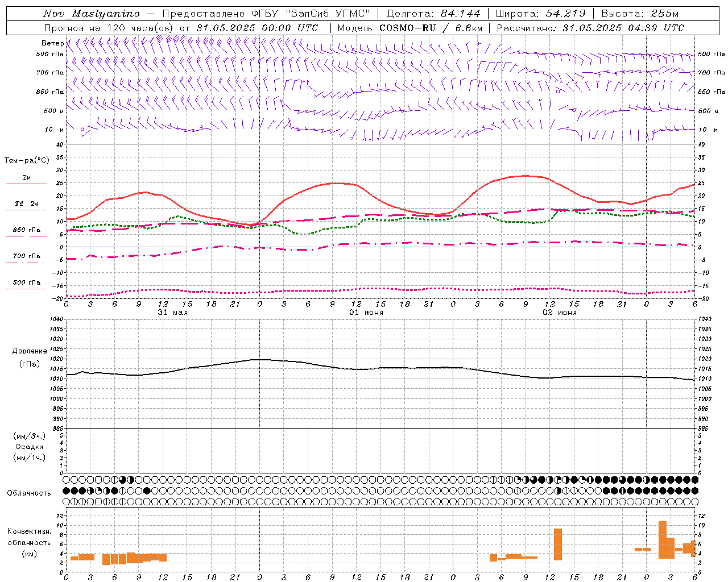
Task: Click the Высота: 285м value
Action: [640, 14]
